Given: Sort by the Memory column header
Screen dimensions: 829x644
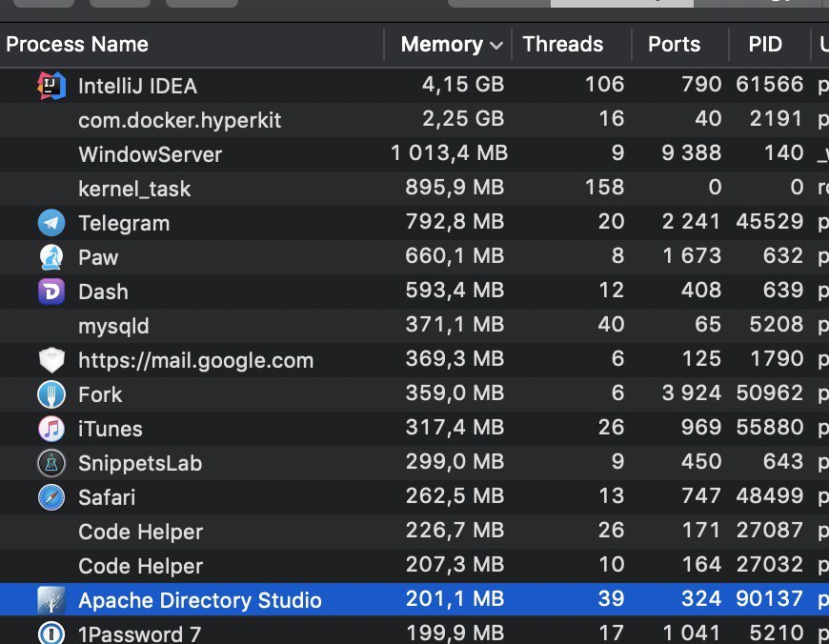Looking at the screenshot, I should tap(447, 45).
